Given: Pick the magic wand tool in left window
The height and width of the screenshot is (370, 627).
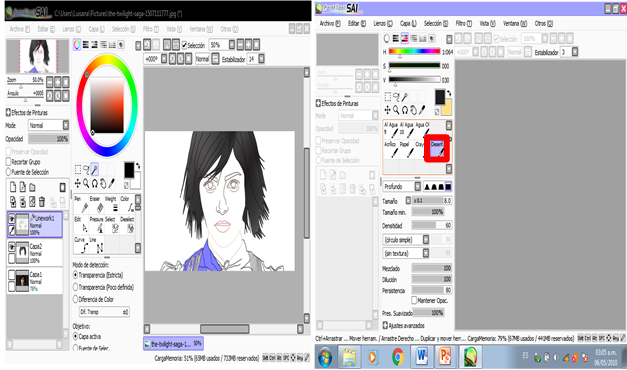Looking at the screenshot, I should [95, 170].
